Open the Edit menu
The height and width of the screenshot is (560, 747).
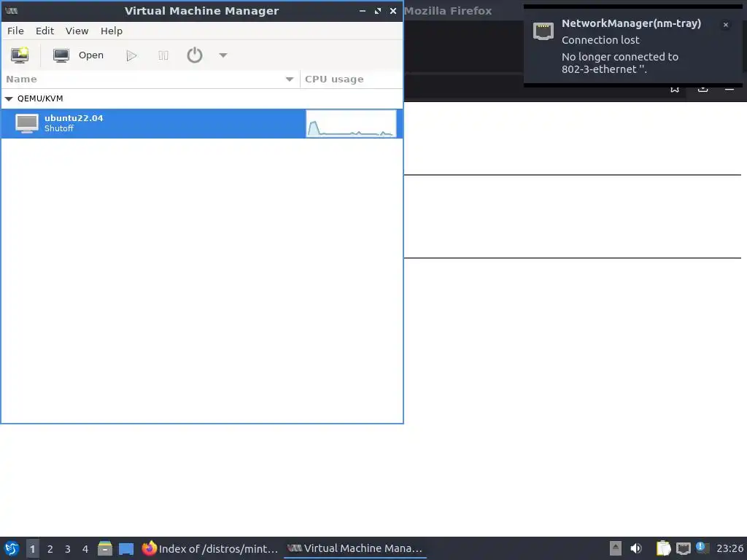pyautogui.click(x=44, y=31)
